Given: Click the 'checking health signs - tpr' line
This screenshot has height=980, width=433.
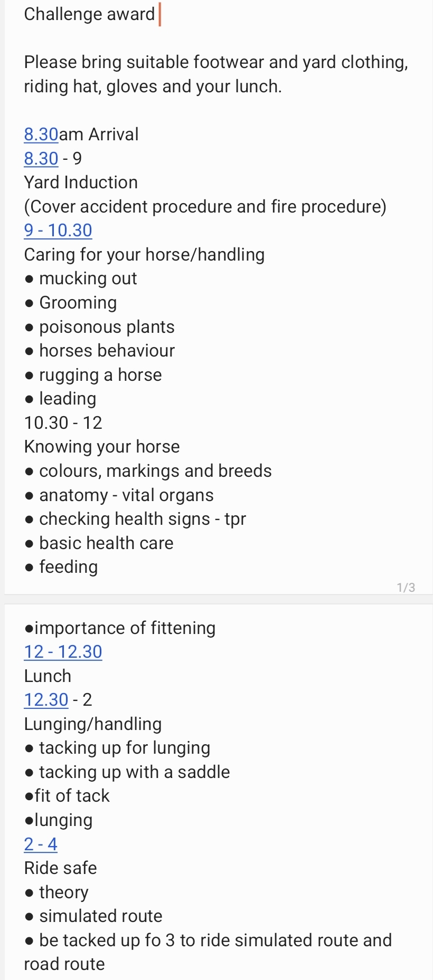Looking at the screenshot, I should pos(143,519).
